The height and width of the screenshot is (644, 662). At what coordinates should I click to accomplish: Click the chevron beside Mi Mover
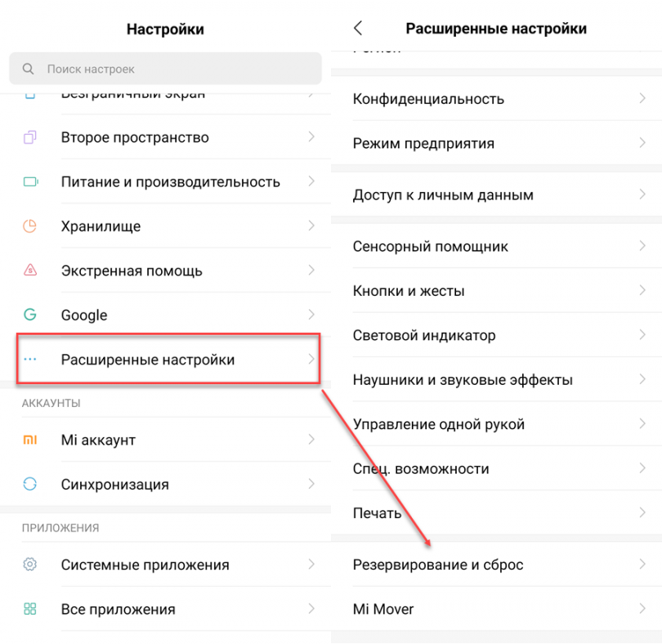(x=642, y=609)
